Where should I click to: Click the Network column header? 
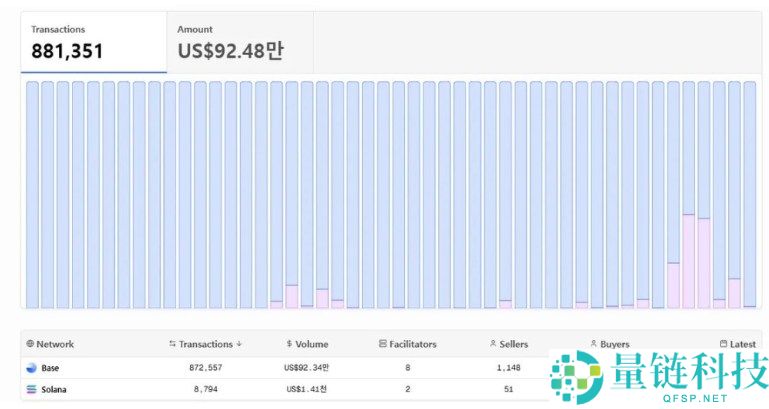(55, 344)
